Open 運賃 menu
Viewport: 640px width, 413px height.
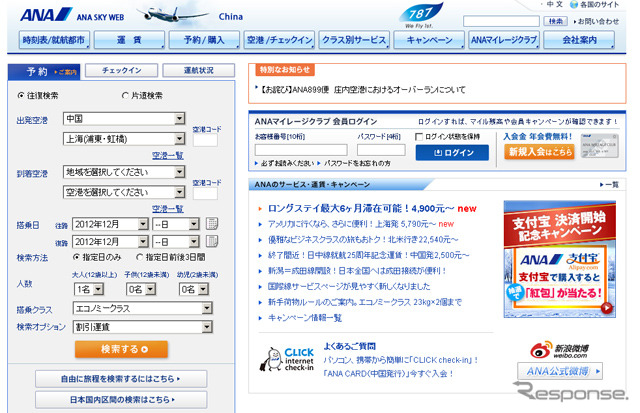click(129, 40)
